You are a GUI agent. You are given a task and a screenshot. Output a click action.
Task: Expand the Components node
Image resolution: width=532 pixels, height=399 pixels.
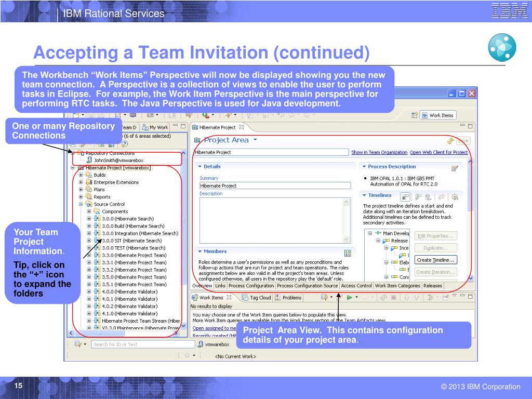point(89,211)
